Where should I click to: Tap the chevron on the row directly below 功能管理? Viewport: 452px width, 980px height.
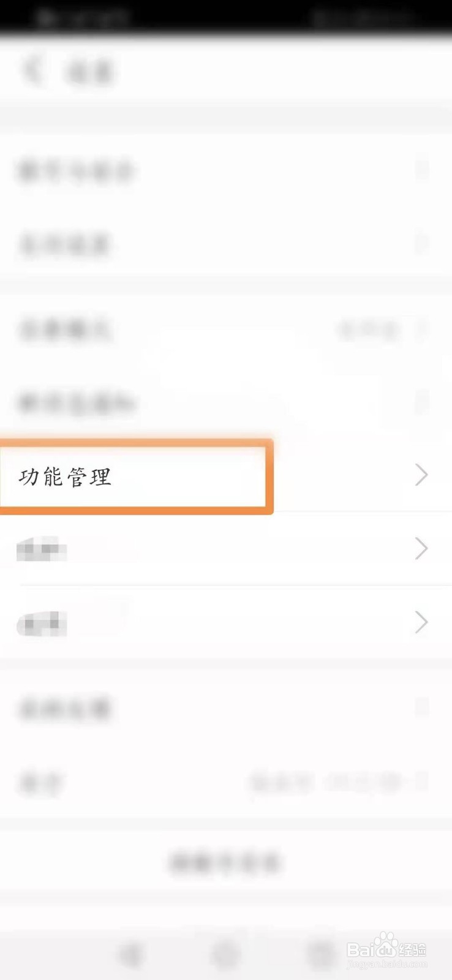point(421,549)
